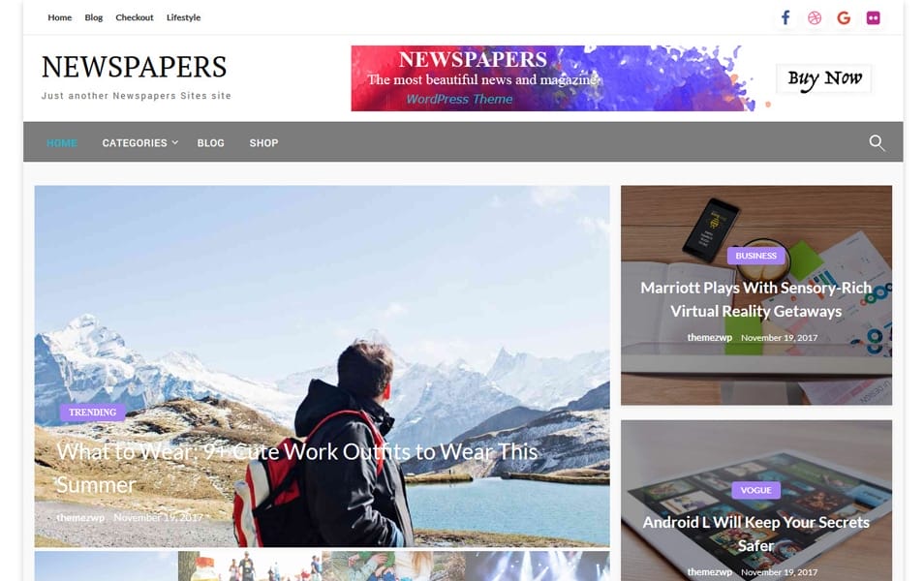924x581 pixels.
Task: Click the Buy Now button in banner
Action: click(824, 78)
